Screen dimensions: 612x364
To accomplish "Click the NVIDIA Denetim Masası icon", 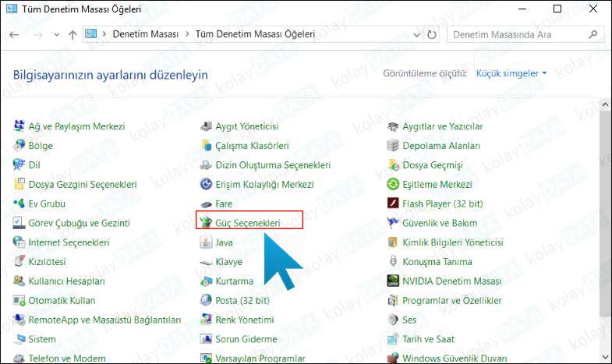I will (393, 281).
